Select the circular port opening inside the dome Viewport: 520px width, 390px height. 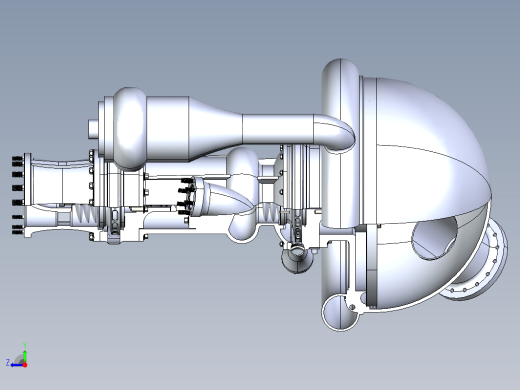click(x=435, y=237)
